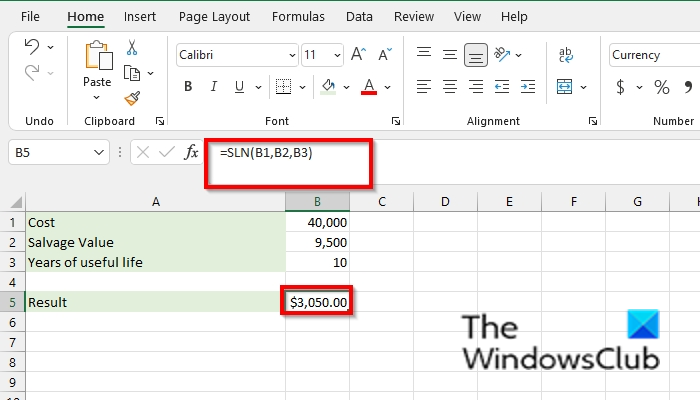Screen dimensions: 700x400
Task: Open Alignment group dialog launcher
Action: pos(592,121)
